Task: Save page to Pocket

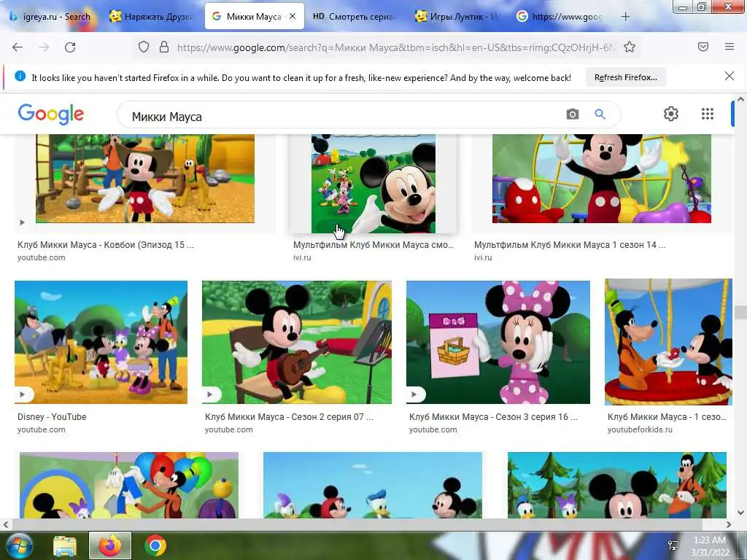Action: click(703, 47)
